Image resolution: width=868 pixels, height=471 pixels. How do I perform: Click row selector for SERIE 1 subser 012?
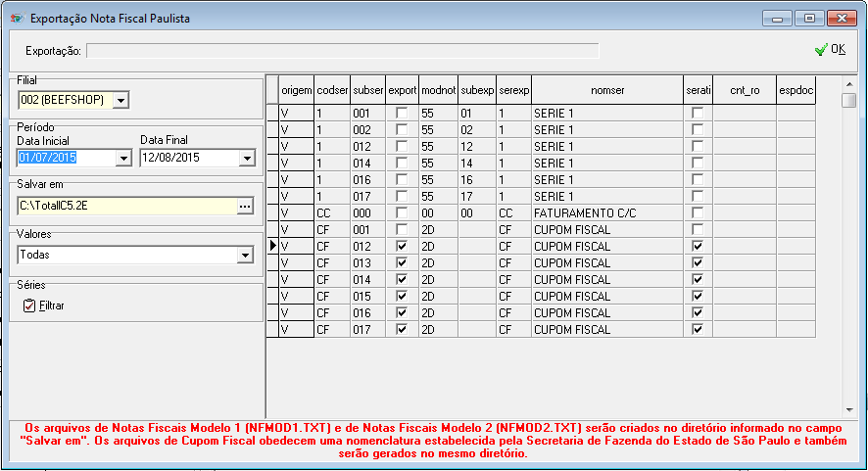tap(273, 147)
